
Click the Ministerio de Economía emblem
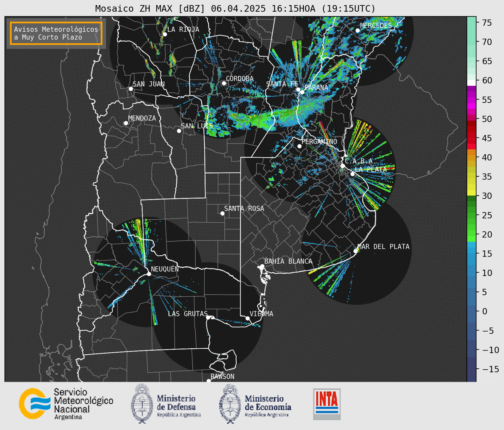(x=230, y=404)
